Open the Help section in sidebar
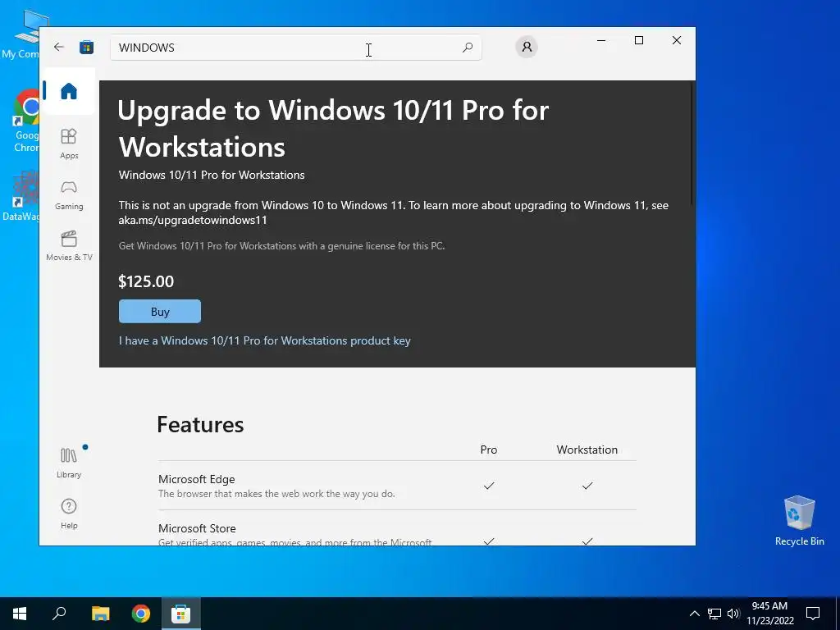840x630 pixels. point(69,514)
